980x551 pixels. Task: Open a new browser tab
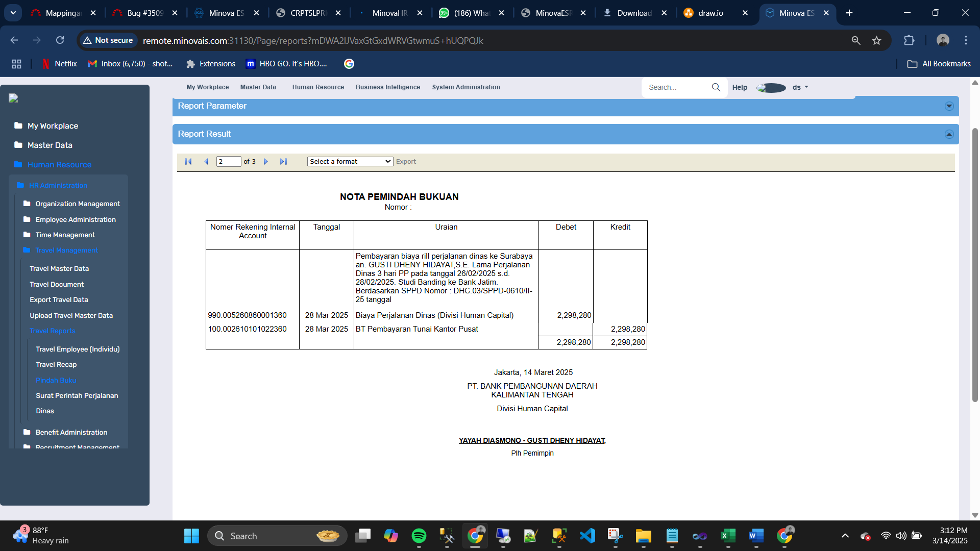pos(849,13)
